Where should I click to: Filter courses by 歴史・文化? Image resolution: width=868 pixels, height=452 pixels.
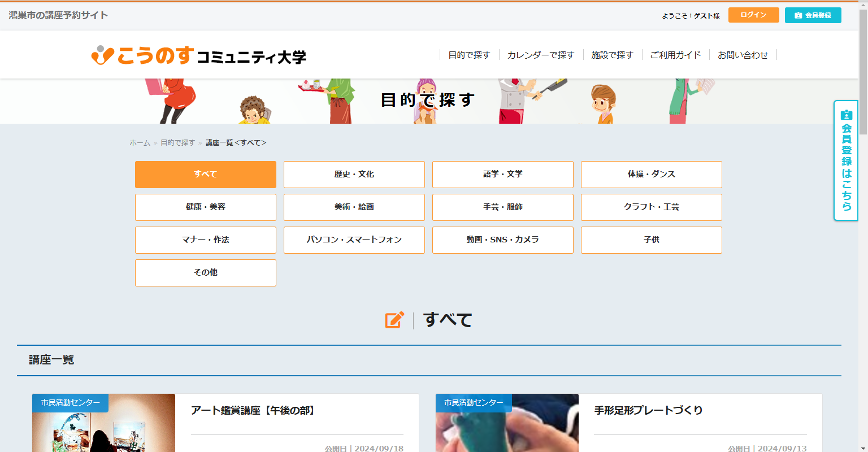(354, 175)
